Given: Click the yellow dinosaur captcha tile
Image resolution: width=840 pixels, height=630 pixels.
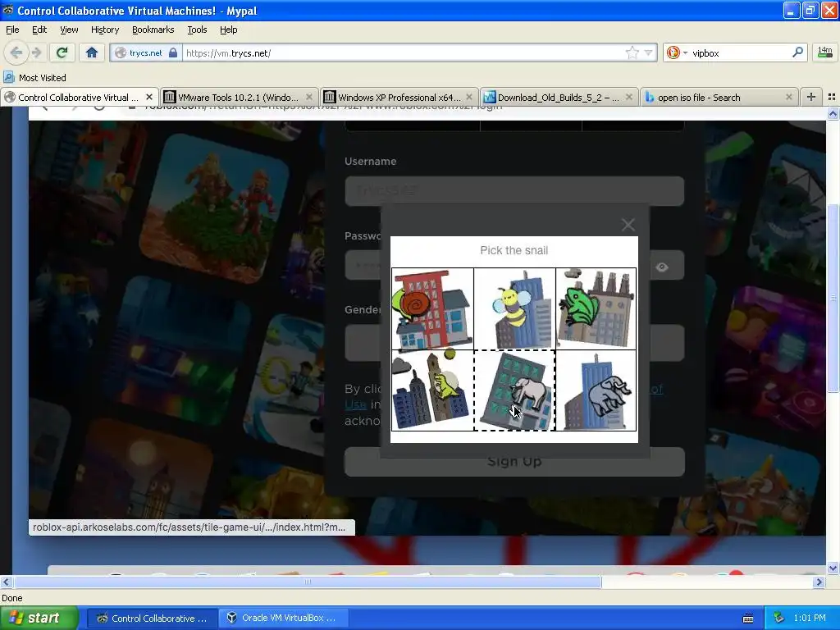Looking at the screenshot, I should (x=432, y=390).
